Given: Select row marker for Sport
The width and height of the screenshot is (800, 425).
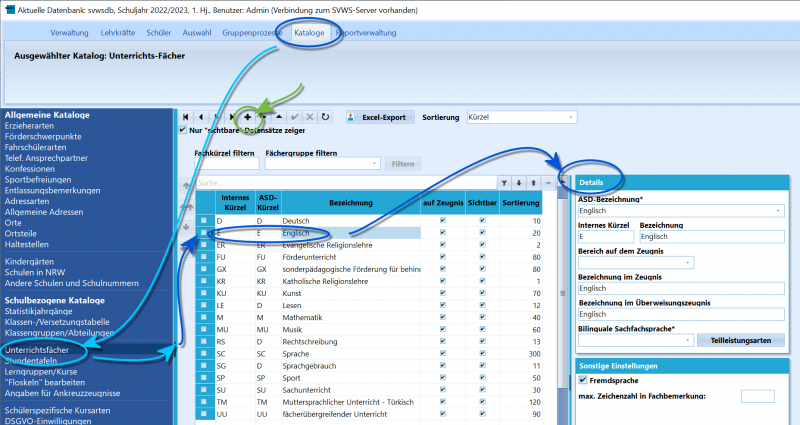Looking at the screenshot, I should pos(204,378).
